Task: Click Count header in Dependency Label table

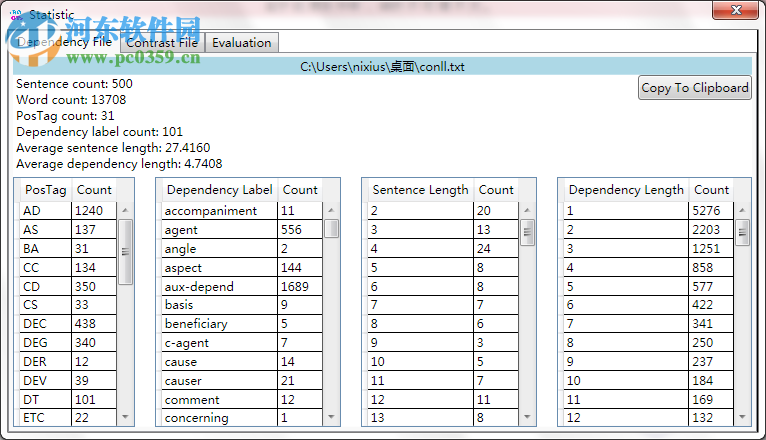Action: pyautogui.click(x=300, y=190)
